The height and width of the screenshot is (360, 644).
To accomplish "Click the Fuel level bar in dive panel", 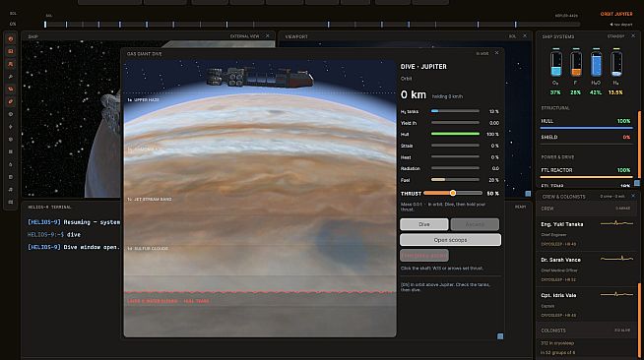I will pyautogui.click(x=455, y=180).
